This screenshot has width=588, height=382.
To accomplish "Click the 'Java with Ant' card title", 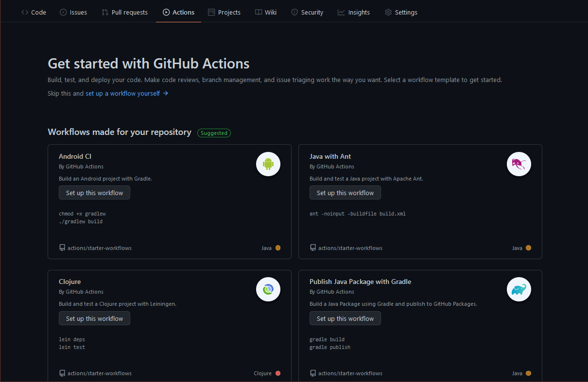I will pos(330,156).
